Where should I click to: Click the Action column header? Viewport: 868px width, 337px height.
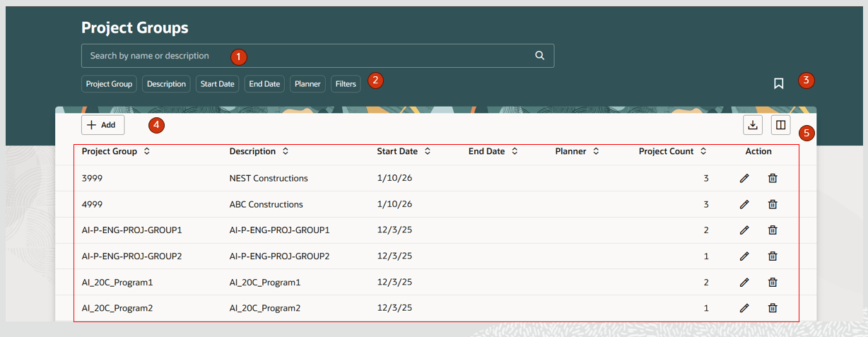(x=758, y=151)
